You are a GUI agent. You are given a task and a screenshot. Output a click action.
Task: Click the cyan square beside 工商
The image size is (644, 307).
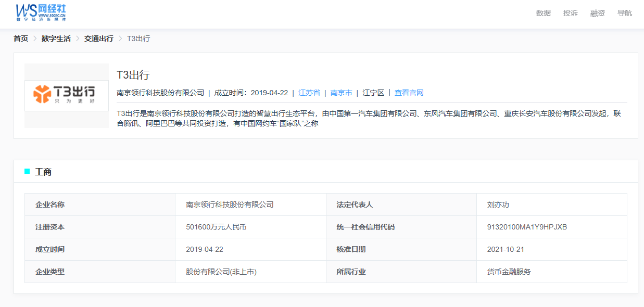click(27, 171)
